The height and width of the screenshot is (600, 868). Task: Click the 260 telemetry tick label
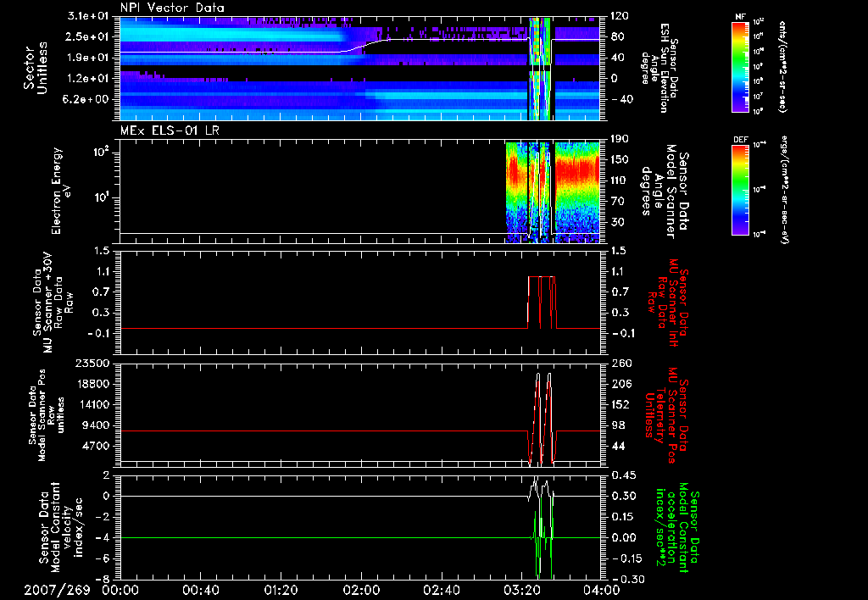(620, 363)
